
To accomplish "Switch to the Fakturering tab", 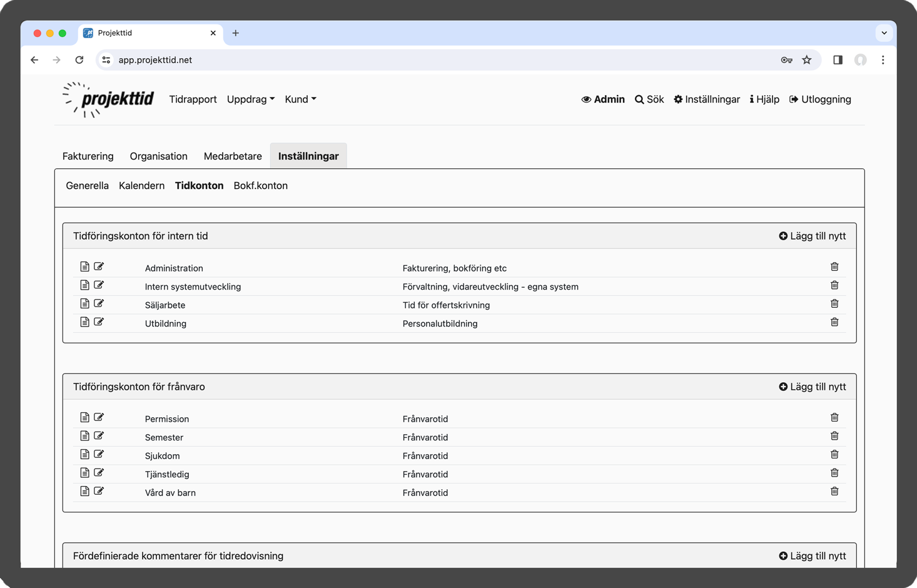I will tap(88, 156).
